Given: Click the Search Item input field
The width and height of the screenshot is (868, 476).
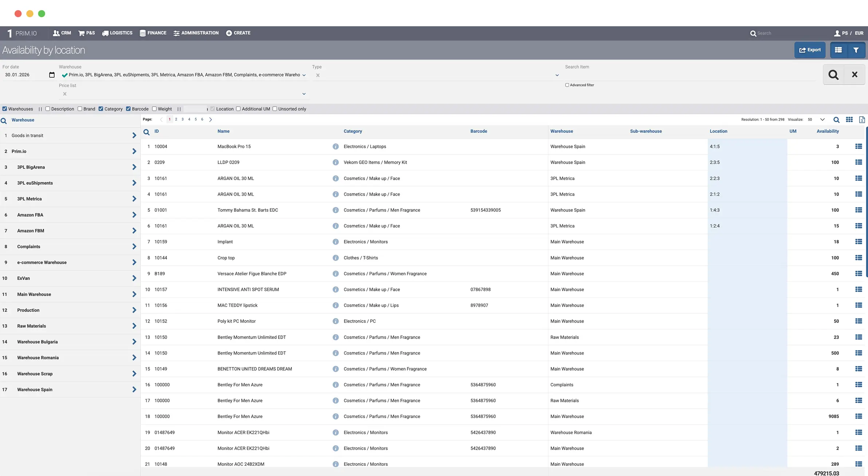Looking at the screenshot, I should tap(690, 75).
